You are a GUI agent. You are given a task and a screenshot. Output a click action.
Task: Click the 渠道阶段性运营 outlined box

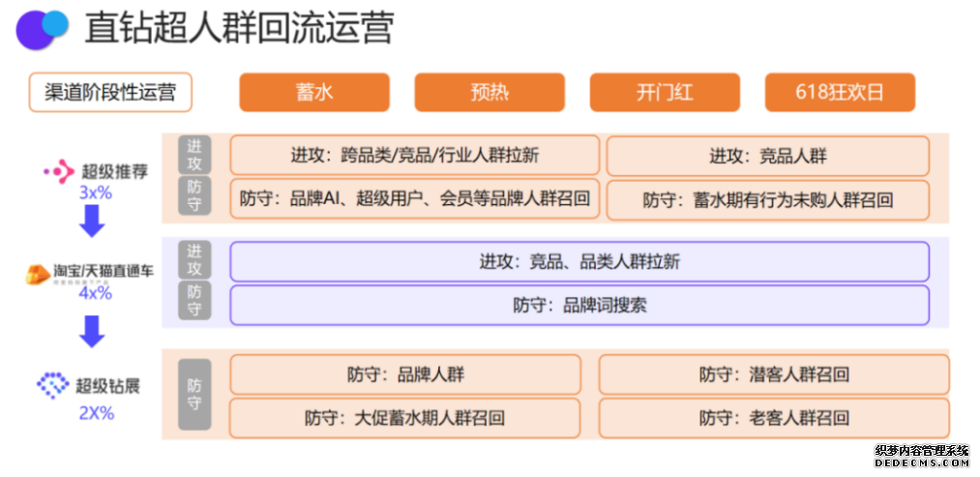click(110, 93)
